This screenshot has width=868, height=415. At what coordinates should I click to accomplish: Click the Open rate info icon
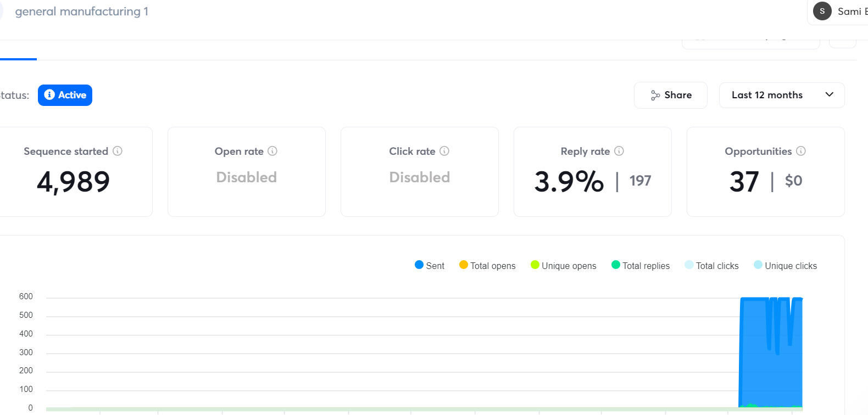point(272,151)
